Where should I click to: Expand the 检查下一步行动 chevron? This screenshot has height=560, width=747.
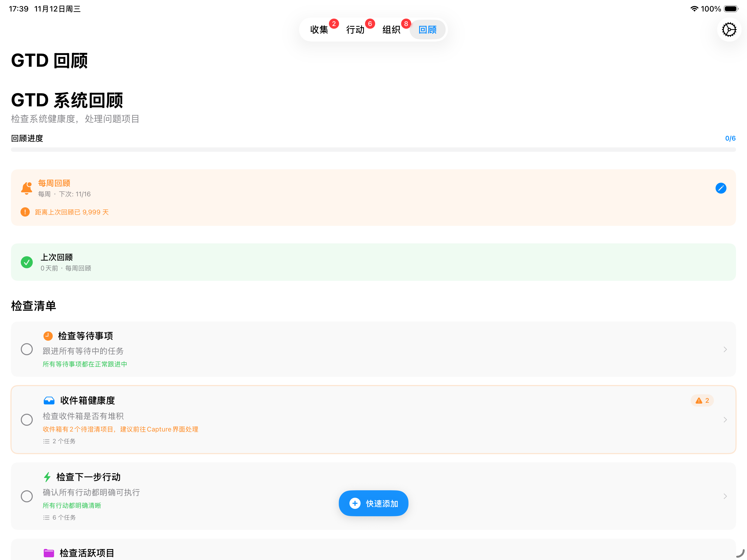pyautogui.click(x=725, y=496)
